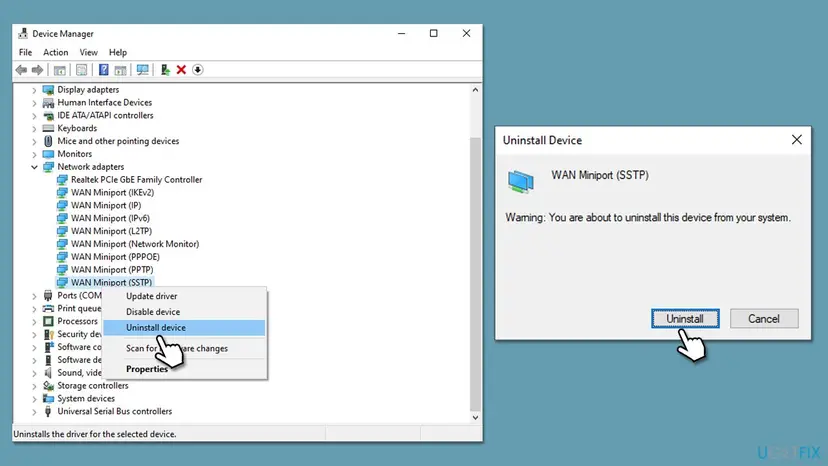Choose Scan for hardware changes context entry

(x=184, y=348)
